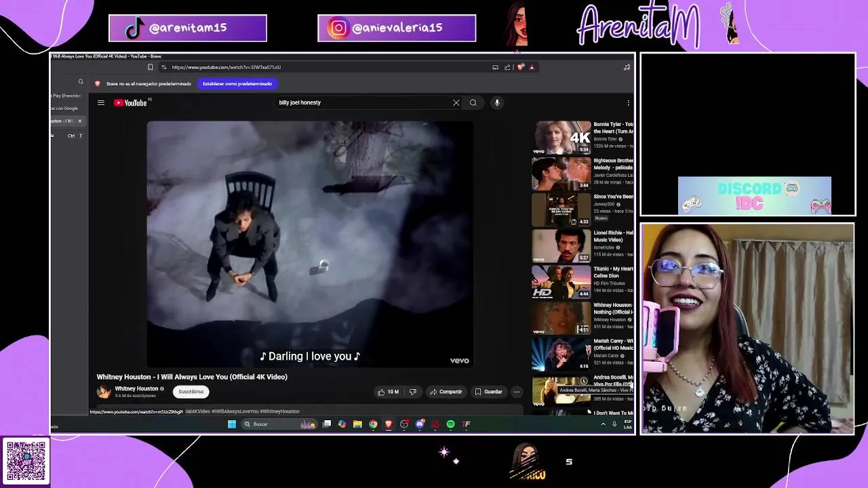The height and width of the screenshot is (488, 868).
Task: Open the Brave music note playlist icon
Action: coord(627,67)
